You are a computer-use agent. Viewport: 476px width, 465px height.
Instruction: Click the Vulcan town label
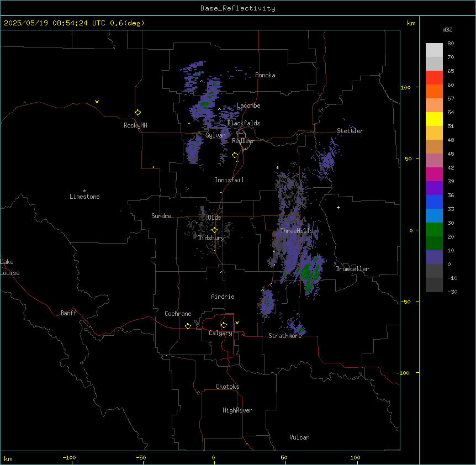(x=299, y=437)
